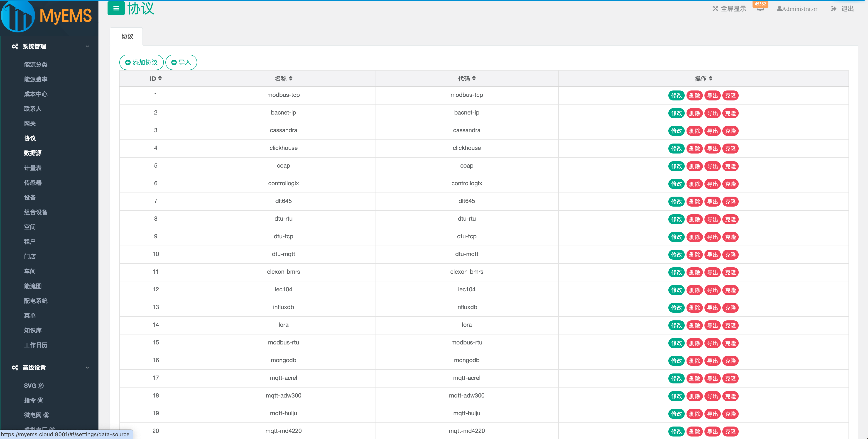Click the 添加协议 button
This screenshot has width=868, height=439.
tap(141, 62)
